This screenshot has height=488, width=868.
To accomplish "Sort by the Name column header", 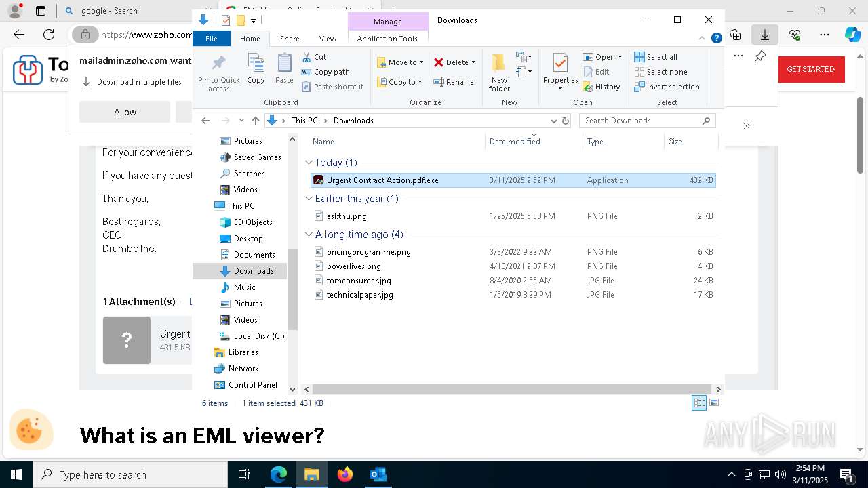I will tap(397, 142).
